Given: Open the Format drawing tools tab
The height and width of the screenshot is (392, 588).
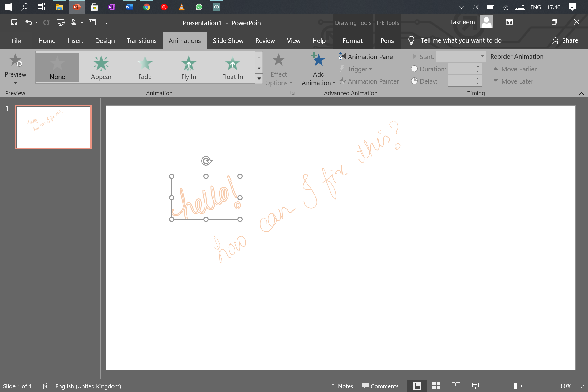Looking at the screenshot, I should pyautogui.click(x=352, y=40).
